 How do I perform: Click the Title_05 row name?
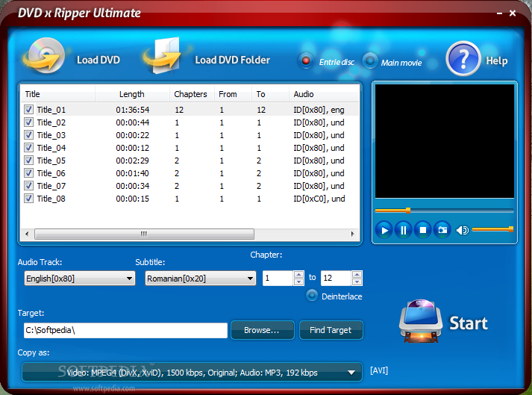pyautogui.click(x=51, y=161)
